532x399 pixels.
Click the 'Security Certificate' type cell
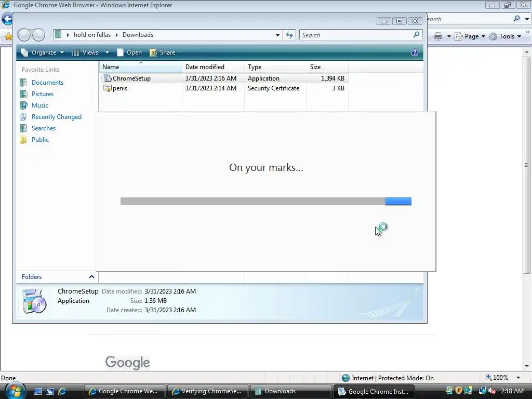click(x=273, y=88)
